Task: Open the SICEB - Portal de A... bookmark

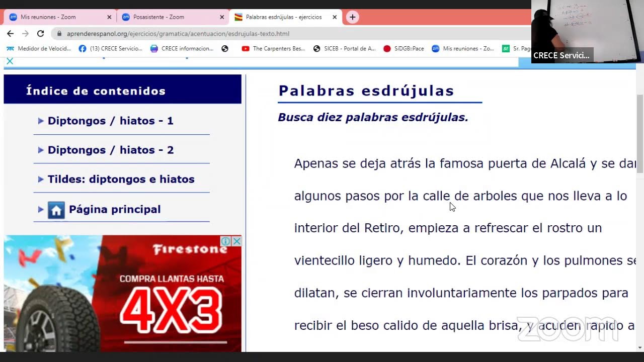Action: (x=345, y=49)
